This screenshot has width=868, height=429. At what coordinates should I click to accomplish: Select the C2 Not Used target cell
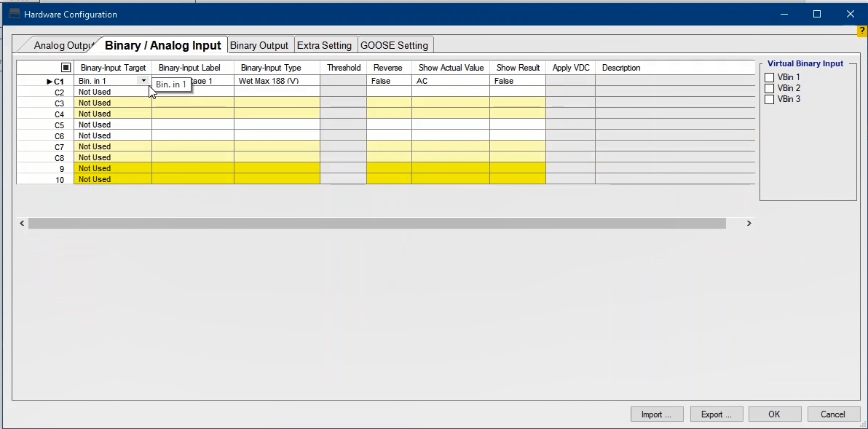click(112, 92)
